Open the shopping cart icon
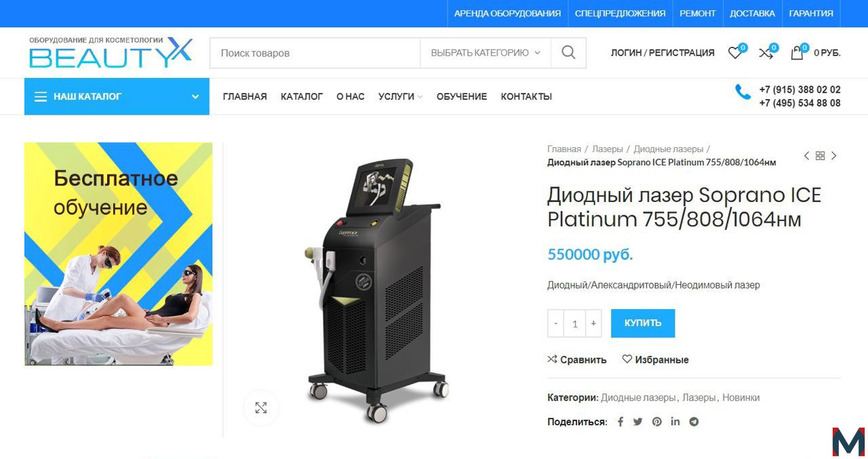Image resolution: width=868 pixels, height=459 pixels. click(797, 53)
